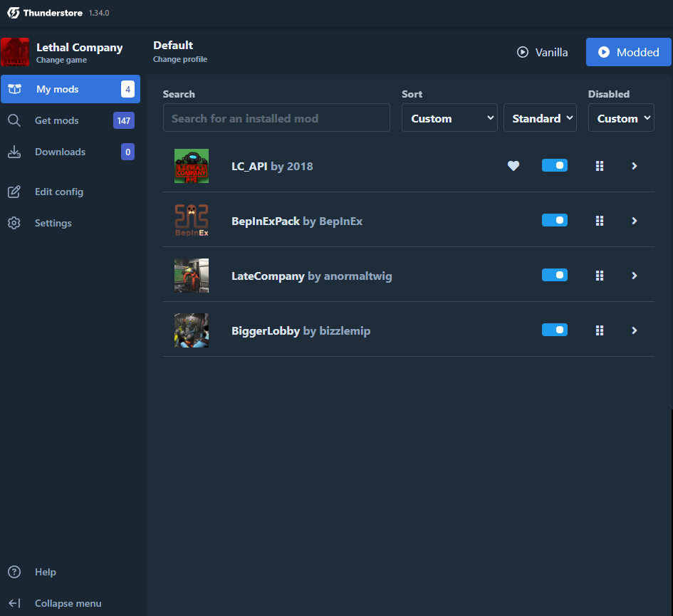Open Change profile link

point(180,59)
